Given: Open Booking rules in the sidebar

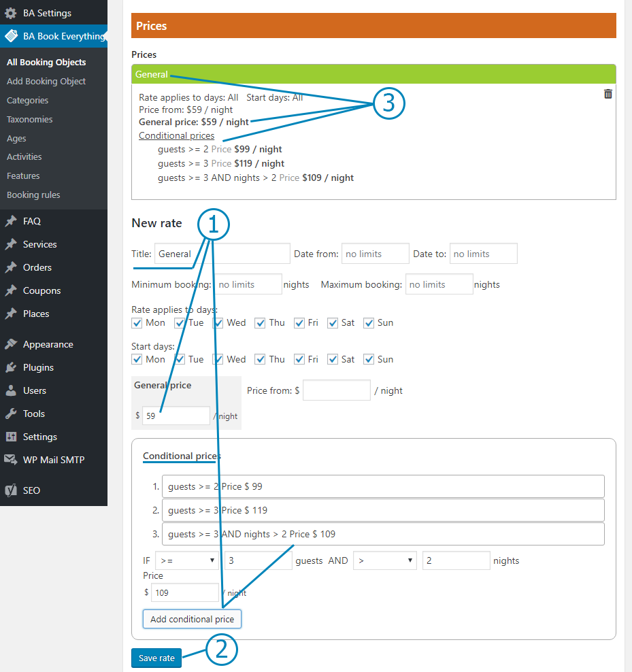Looking at the screenshot, I should tap(33, 195).
